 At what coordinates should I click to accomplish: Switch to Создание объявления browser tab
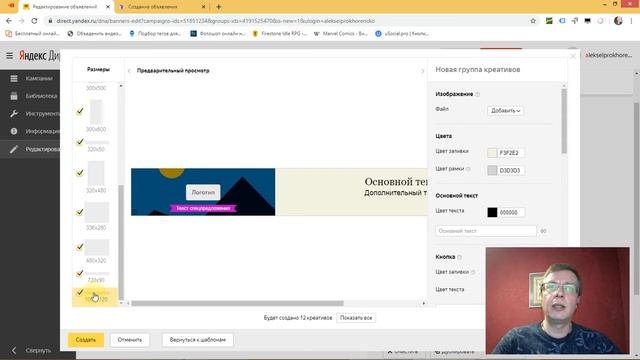(162, 7)
